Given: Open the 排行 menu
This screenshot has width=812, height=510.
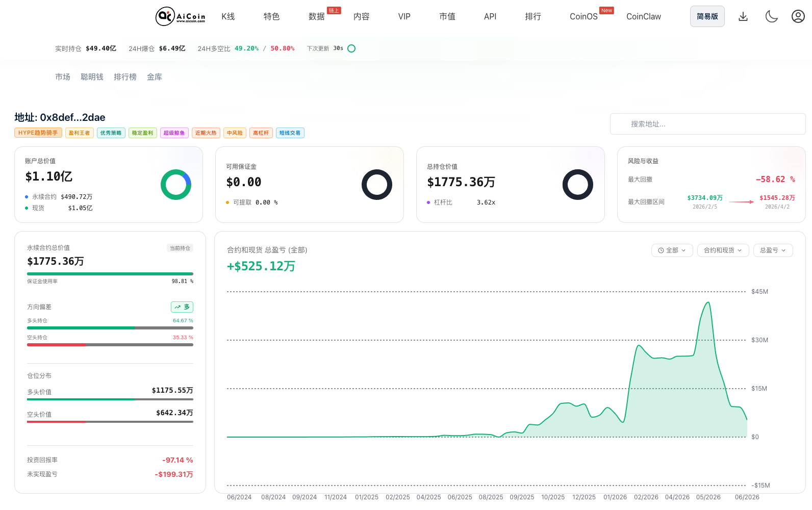Looking at the screenshot, I should [x=533, y=16].
